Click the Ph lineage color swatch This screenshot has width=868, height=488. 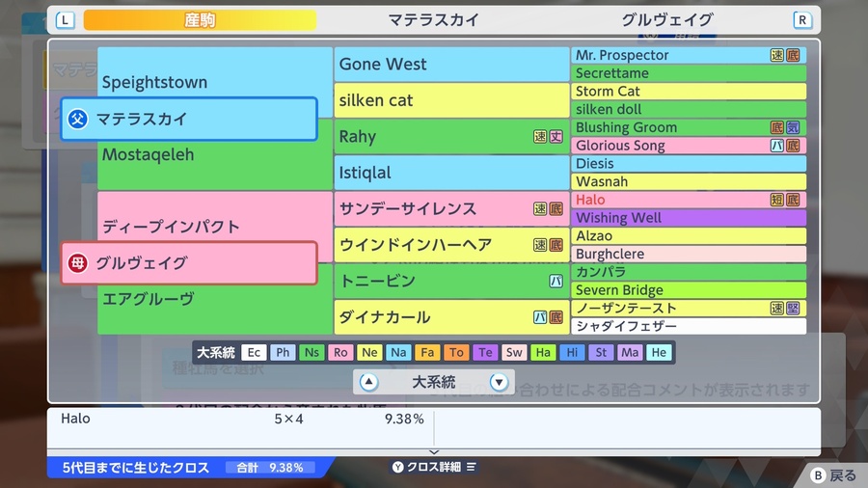click(x=283, y=352)
